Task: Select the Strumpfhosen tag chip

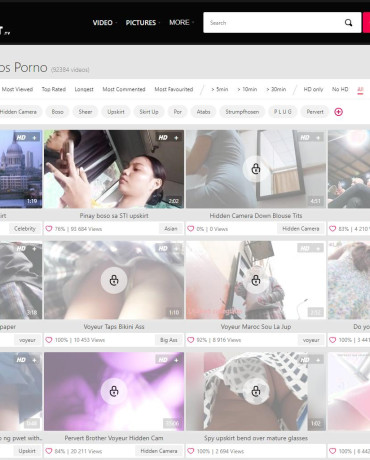Action: (242, 112)
